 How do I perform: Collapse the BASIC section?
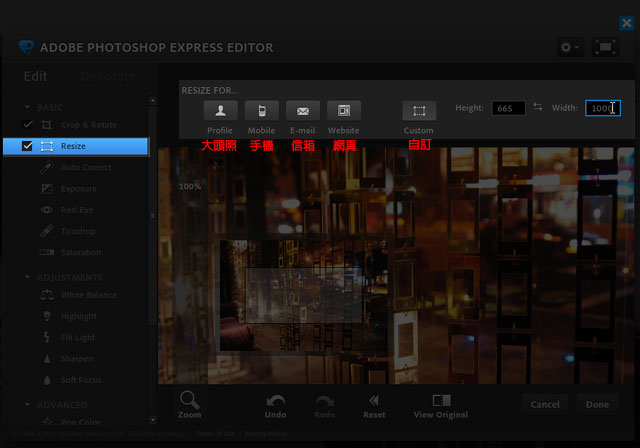[x=27, y=107]
